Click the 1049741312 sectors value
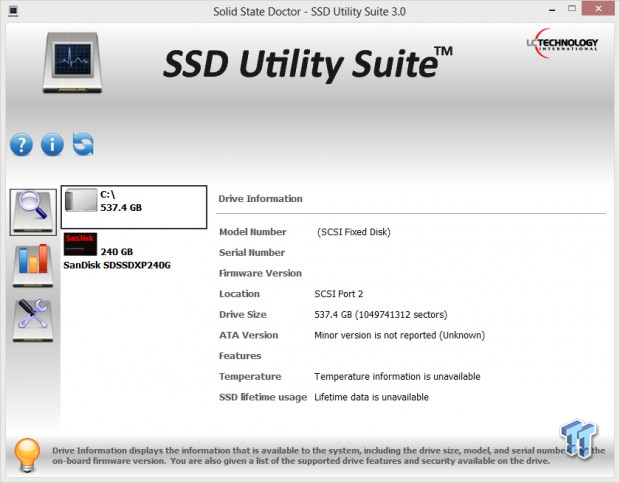The width and height of the screenshot is (620, 483). click(401, 315)
